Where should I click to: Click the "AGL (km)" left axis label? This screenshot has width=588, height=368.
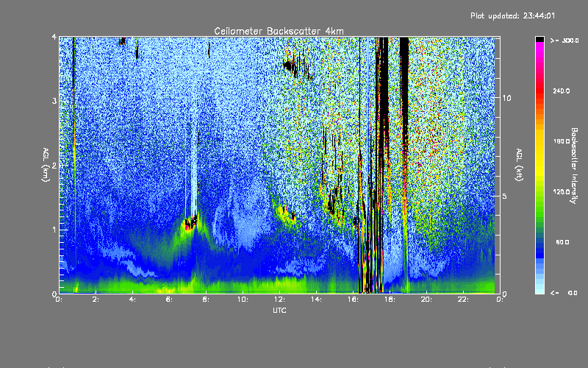pos(46,165)
